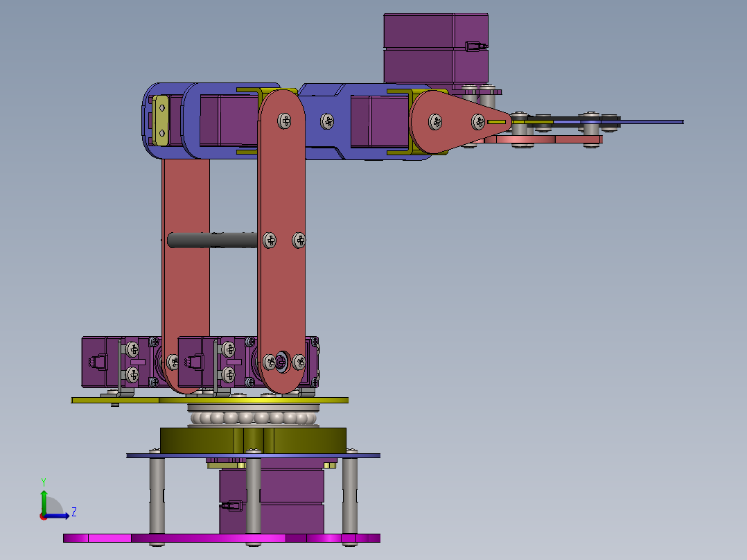Select the purple servo block atop the arm
Viewport: 747px width, 560px height.
click(x=435, y=49)
